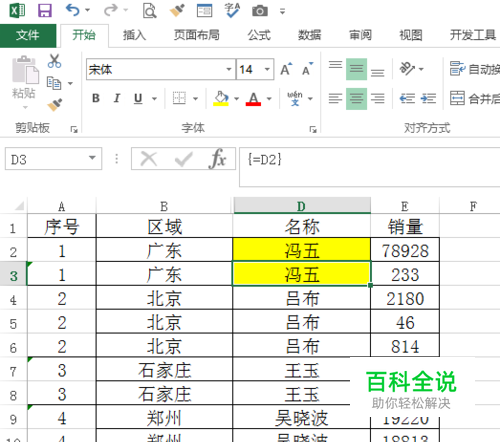
Task: Increase indent icon
Action: (428, 98)
